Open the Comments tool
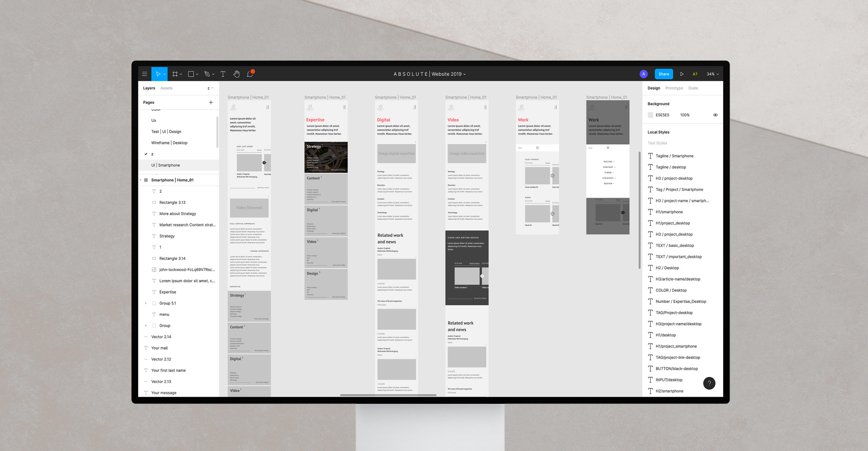Image resolution: width=868 pixels, height=451 pixels. coord(250,74)
